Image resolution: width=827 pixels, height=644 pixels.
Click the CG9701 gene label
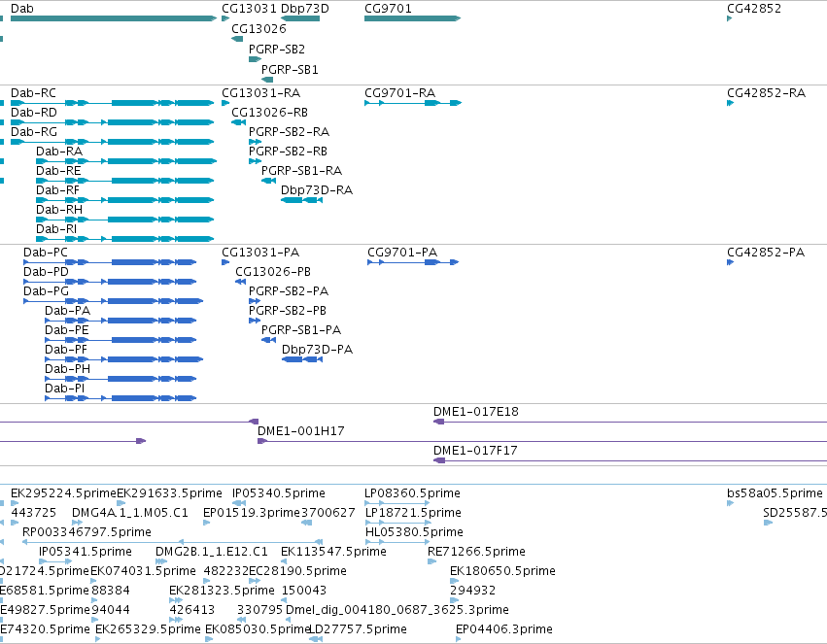(x=388, y=9)
